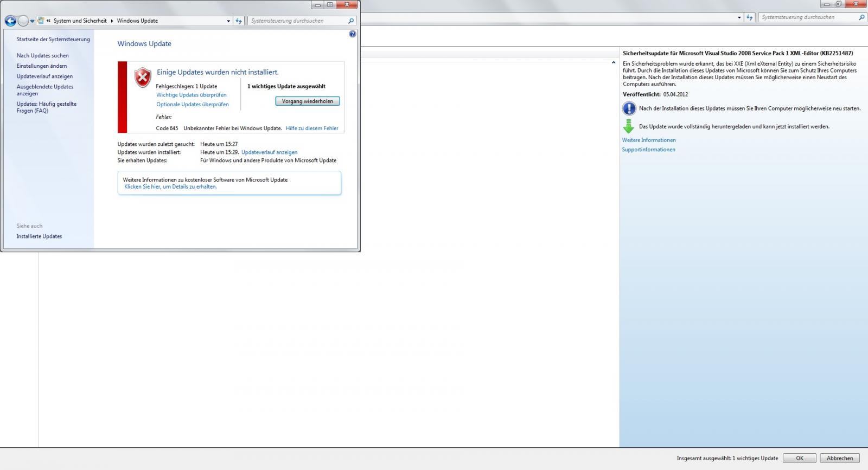Click Insgesamt ausgewählt: 1 wichtiges Update text
868x470 pixels.
[727, 458]
